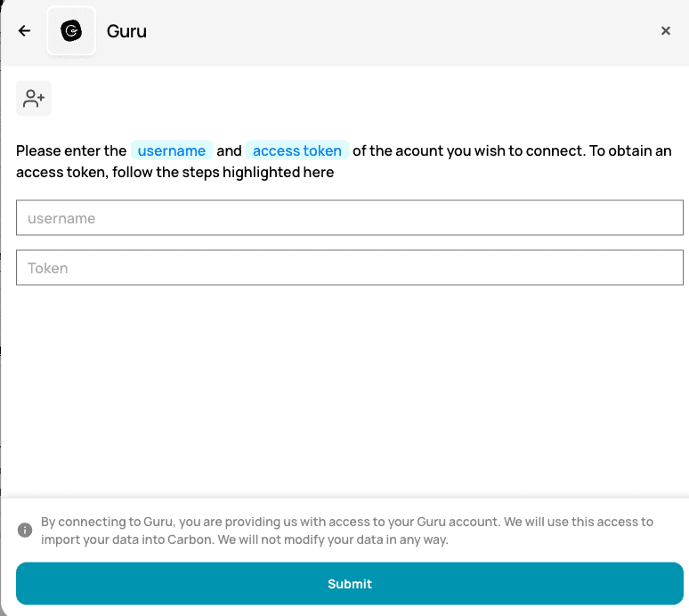Focus the Token input field

coord(349,268)
